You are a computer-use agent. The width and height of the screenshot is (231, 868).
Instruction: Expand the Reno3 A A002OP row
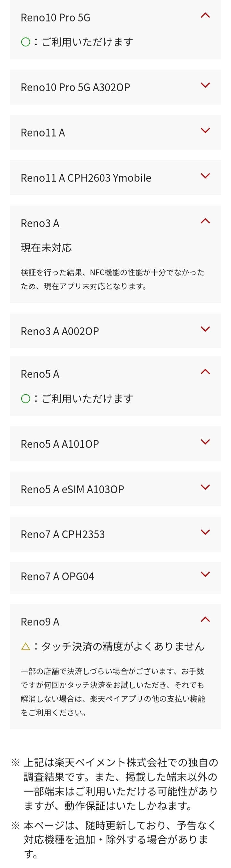115,331
